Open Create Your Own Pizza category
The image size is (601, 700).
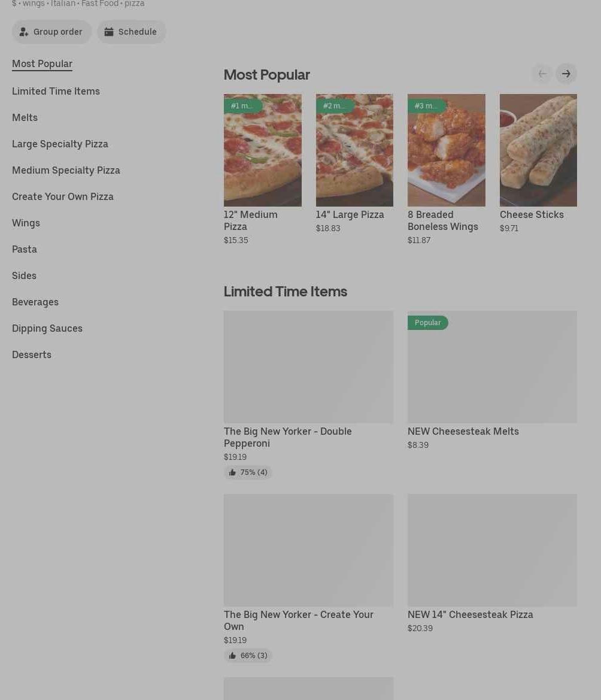pyautogui.click(x=63, y=196)
